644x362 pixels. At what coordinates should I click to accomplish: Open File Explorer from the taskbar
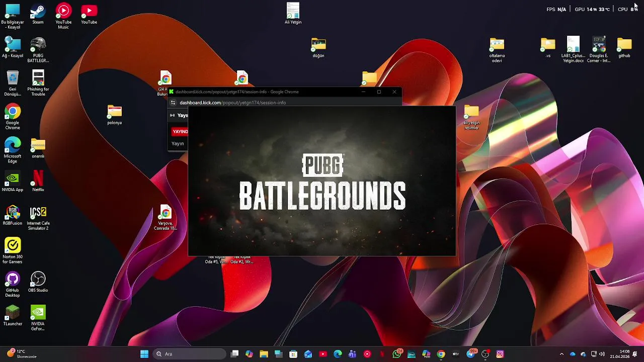point(264,354)
